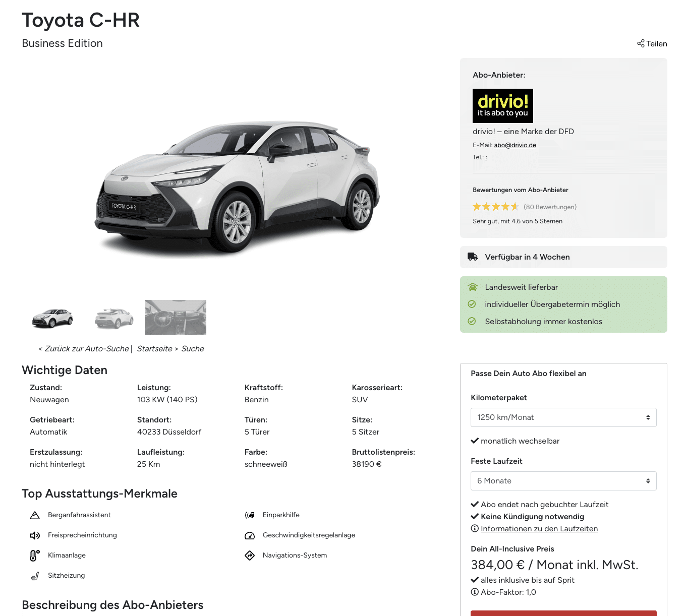686x616 pixels.
Task: Click the 103 KW (140 PS) value
Action: coord(167,400)
